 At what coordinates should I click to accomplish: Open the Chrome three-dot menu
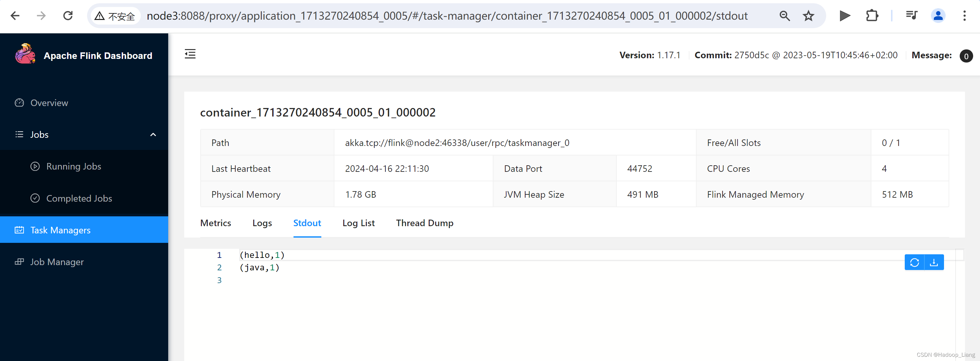point(964,16)
